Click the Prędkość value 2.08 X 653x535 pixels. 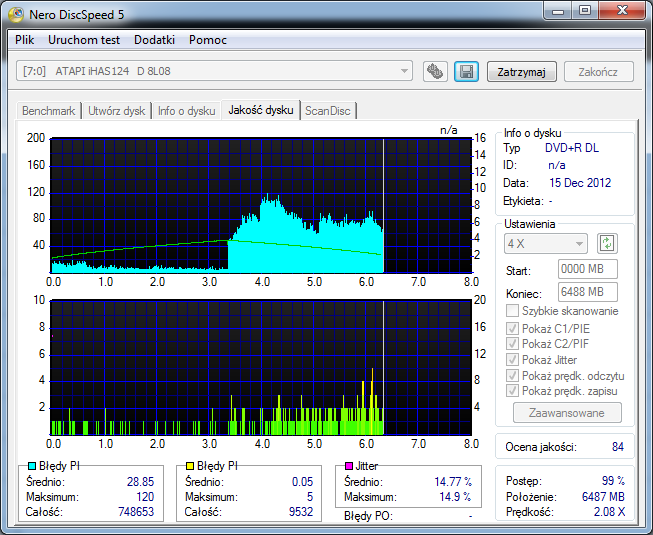tap(609, 512)
